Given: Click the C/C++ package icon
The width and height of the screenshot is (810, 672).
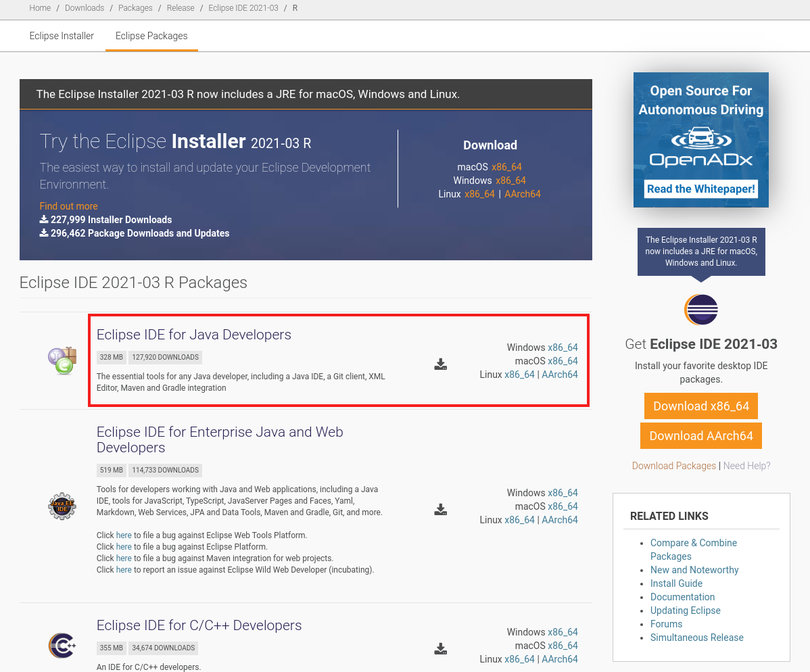Looking at the screenshot, I should [x=62, y=645].
